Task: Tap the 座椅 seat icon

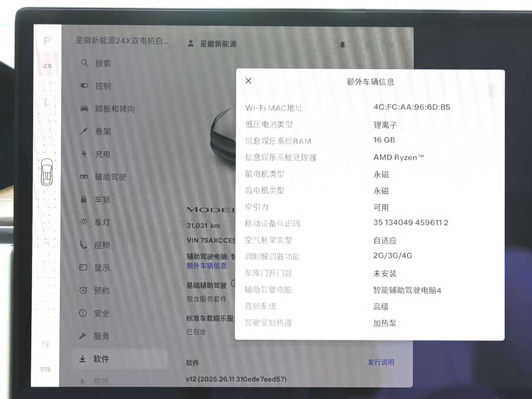Action: 84,245
